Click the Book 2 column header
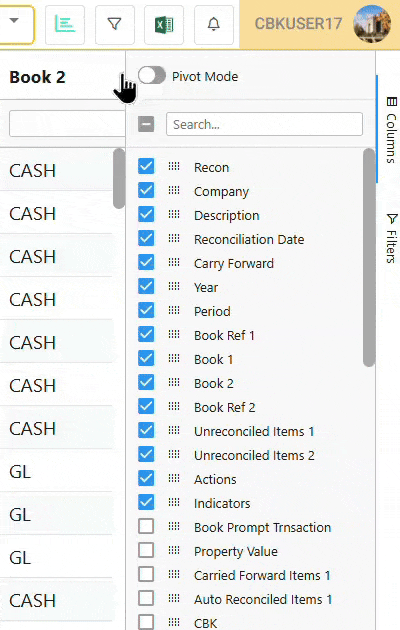This screenshot has height=630, width=400. coord(38,77)
